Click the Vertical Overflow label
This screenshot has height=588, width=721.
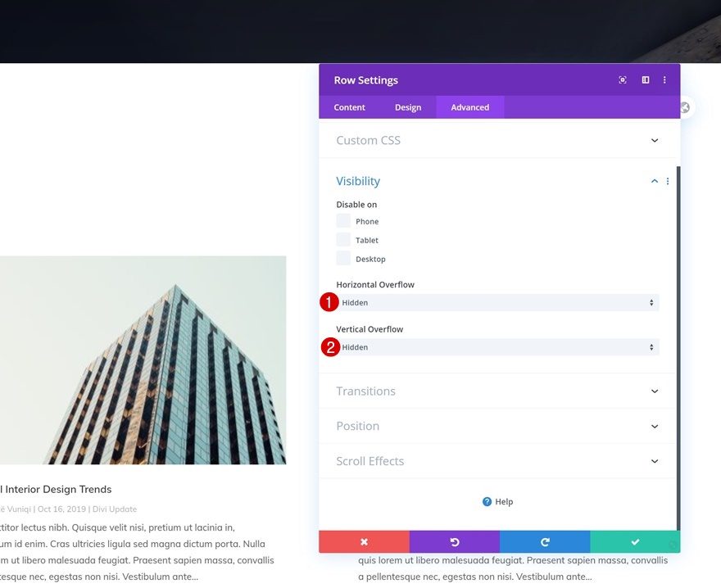pos(370,329)
